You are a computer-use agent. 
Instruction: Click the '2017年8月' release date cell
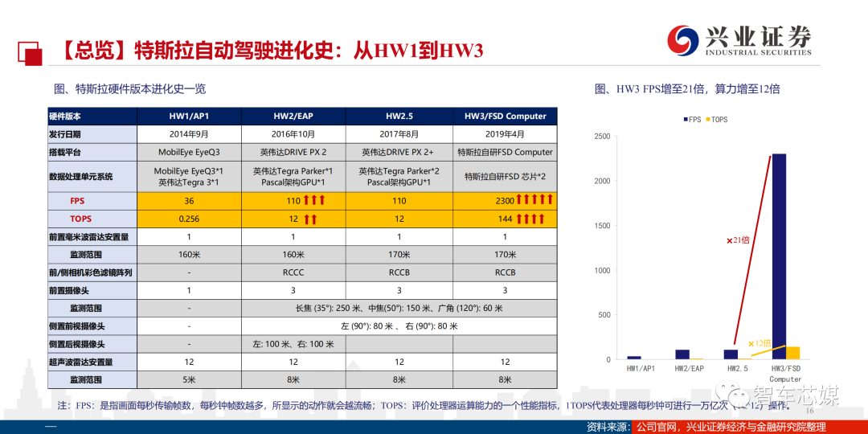[x=399, y=134]
